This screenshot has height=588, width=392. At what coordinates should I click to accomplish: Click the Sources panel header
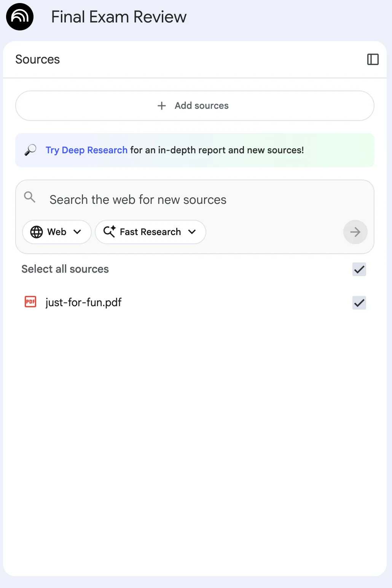37,59
